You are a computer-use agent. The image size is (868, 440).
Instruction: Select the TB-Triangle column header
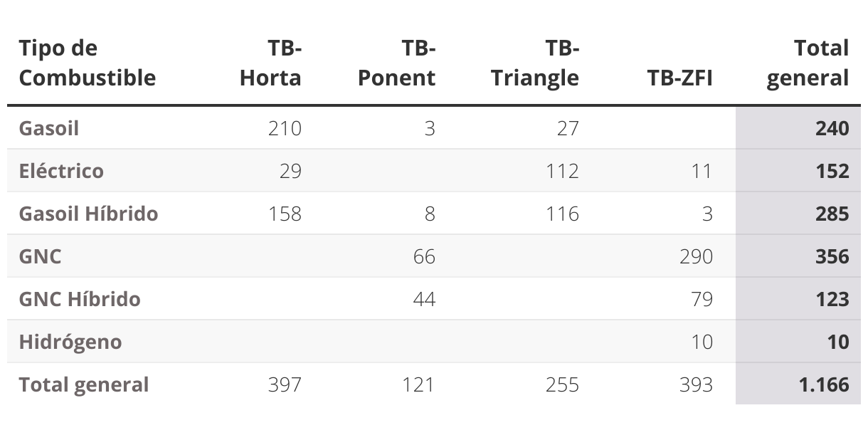coord(535,63)
